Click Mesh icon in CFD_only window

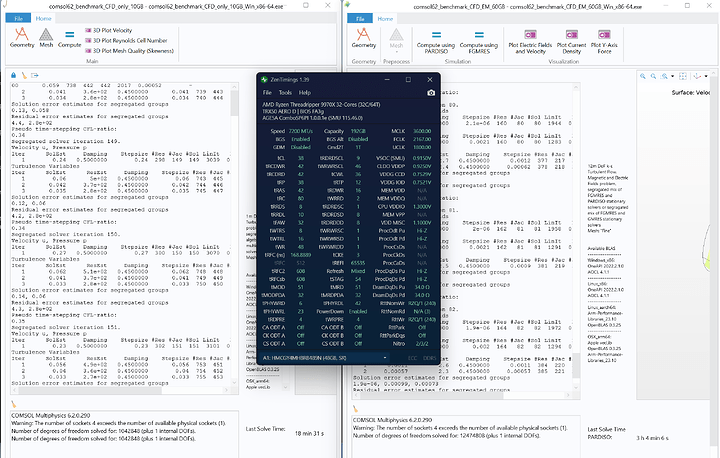pos(46,38)
